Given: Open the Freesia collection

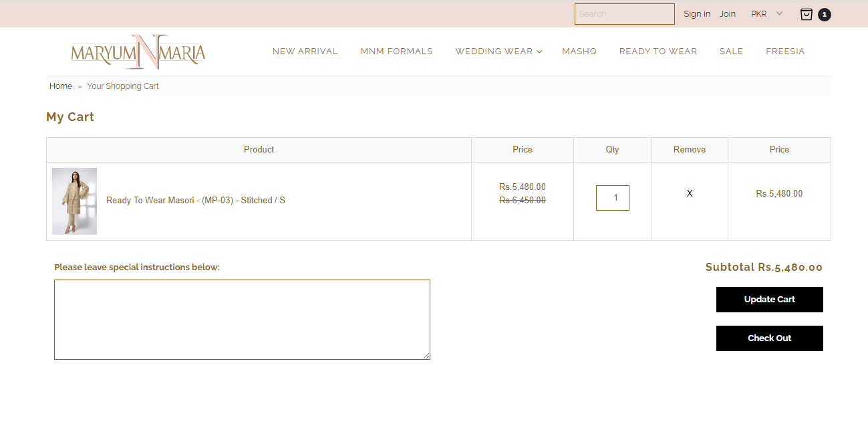Looking at the screenshot, I should tap(785, 51).
